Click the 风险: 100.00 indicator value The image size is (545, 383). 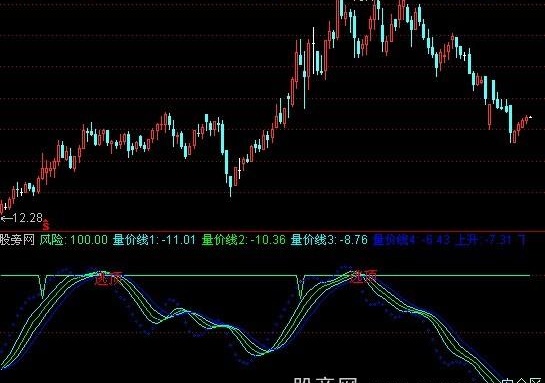(x=74, y=240)
